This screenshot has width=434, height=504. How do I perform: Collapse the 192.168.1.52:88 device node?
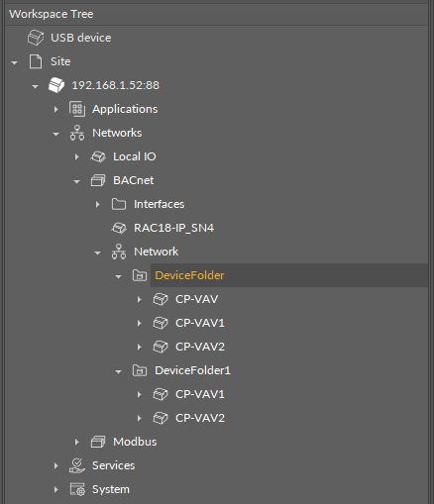click(x=35, y=86)
